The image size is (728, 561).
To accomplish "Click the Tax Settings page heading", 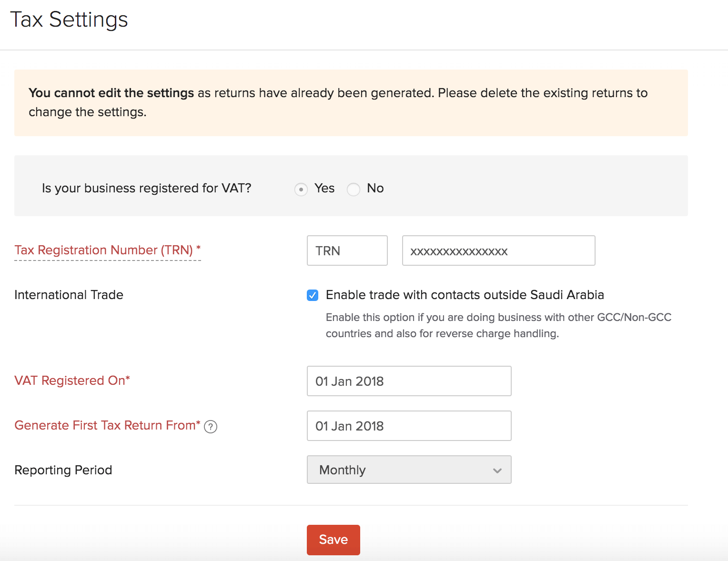I will [69, 20].
